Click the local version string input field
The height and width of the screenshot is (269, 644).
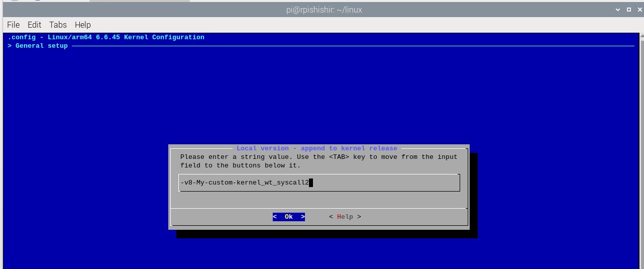click(x=382, y=183)
